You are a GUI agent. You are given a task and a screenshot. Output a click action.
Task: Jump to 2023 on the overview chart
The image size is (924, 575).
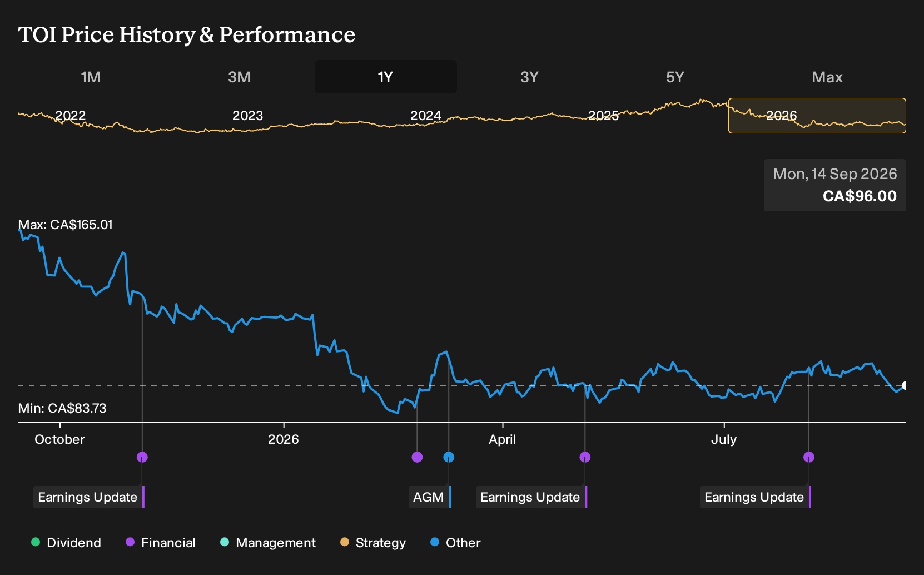pos(247,116)
